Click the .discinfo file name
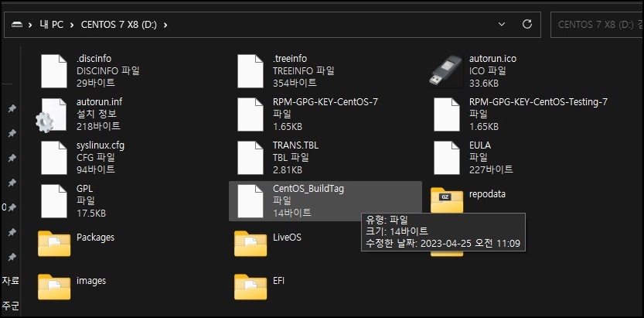The image size is (644, 318). 94,59
